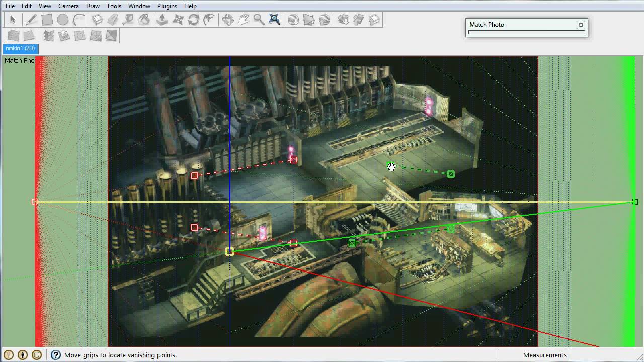Activate the Move tool
Viewport: 644px width, 362px height.
(178, 20)
